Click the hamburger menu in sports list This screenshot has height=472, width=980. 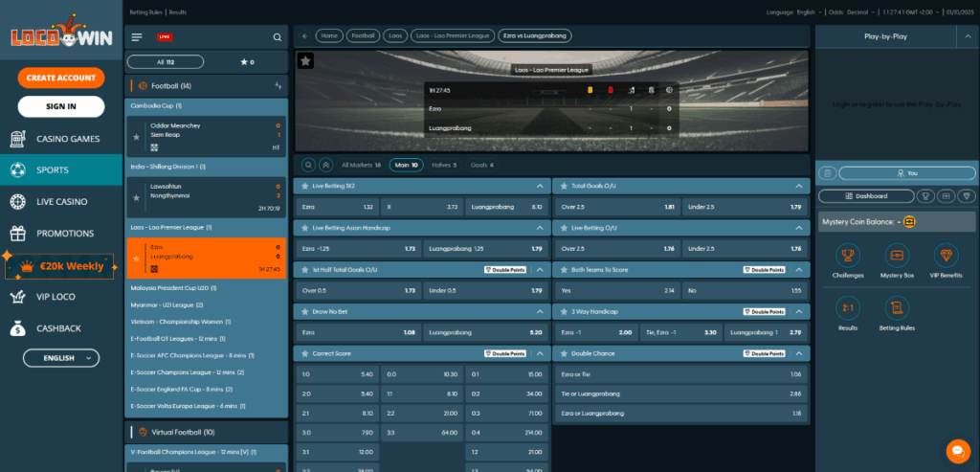[x=137, y=37]
